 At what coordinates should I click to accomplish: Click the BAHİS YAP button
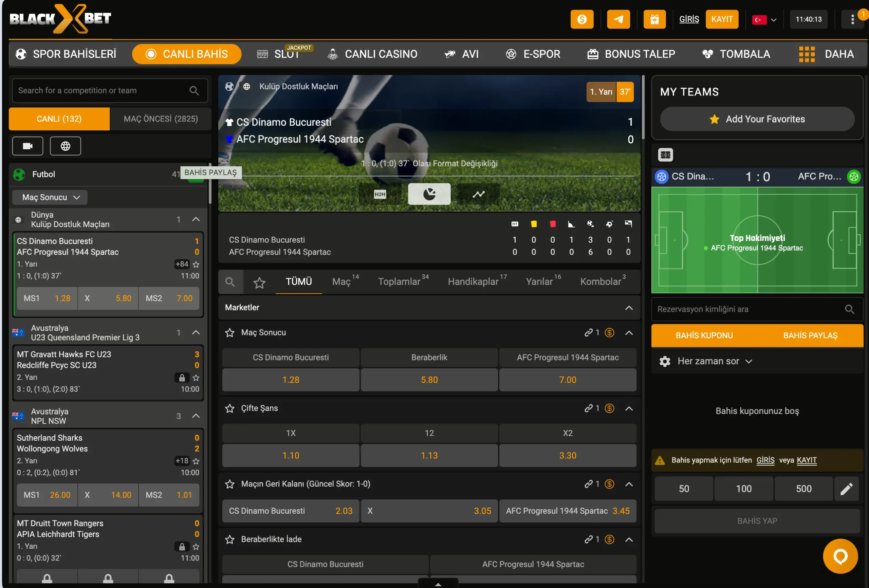(x=757, y=521)
